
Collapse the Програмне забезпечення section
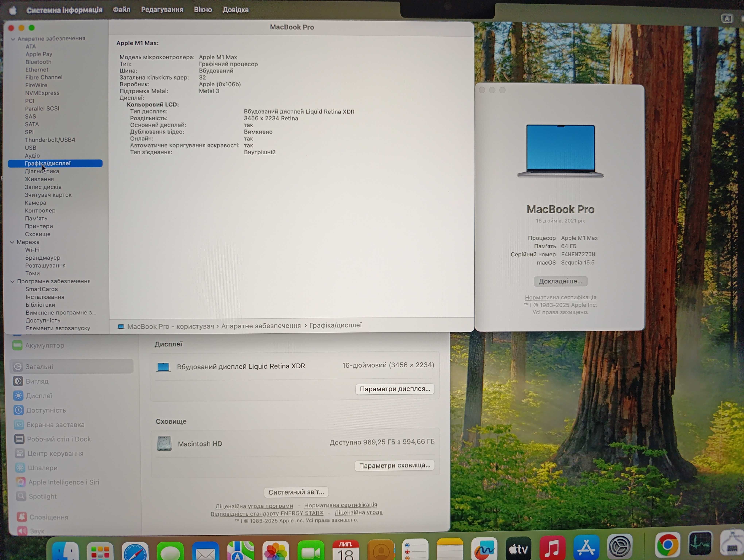coord(12,281)
